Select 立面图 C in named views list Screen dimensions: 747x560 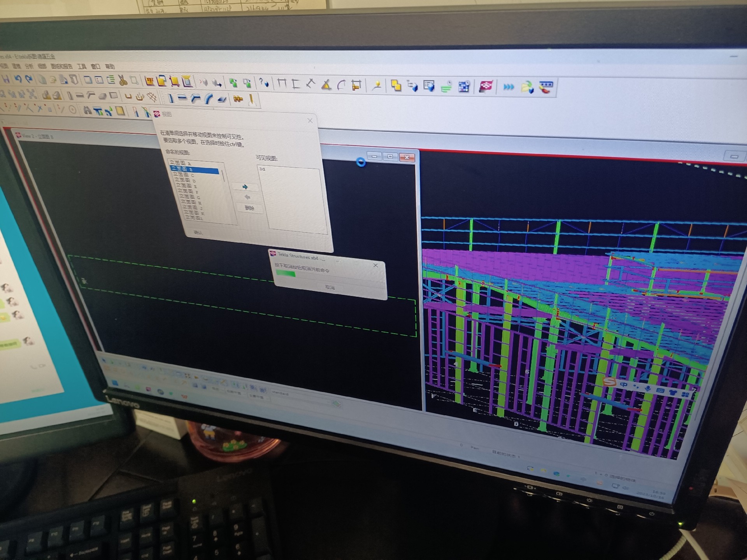[x=184, y=175]
